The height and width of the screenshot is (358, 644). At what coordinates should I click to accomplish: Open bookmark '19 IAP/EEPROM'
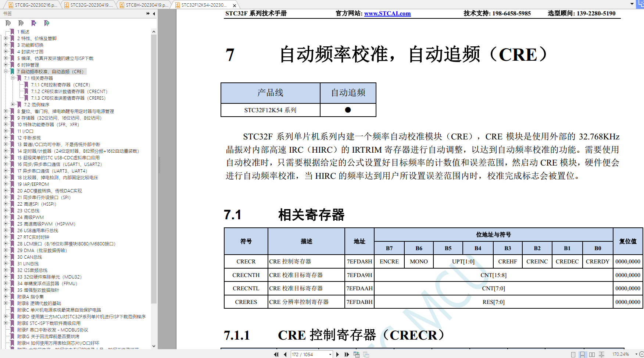point(33,184)
